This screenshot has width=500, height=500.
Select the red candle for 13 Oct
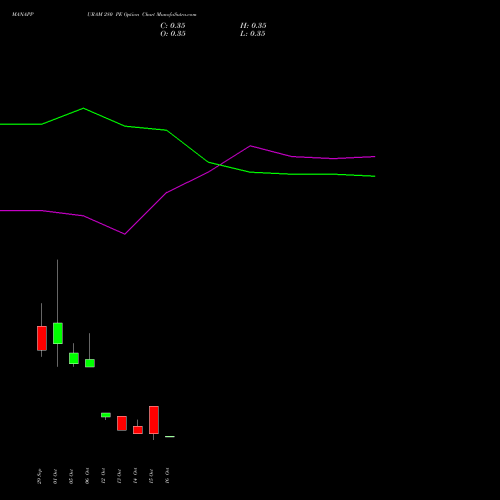122,423
